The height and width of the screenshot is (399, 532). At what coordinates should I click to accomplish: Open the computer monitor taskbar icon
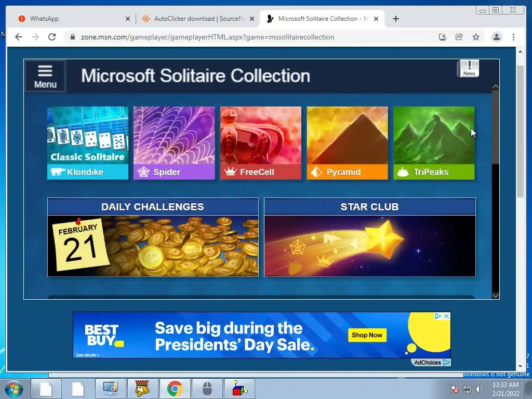[x=110, y=389]
